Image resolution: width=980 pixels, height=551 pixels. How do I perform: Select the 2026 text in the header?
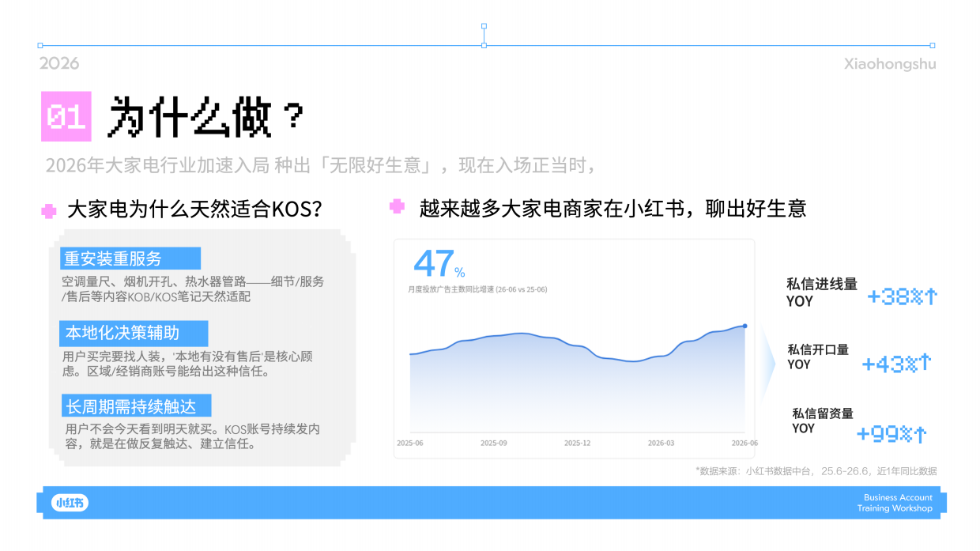59,64
